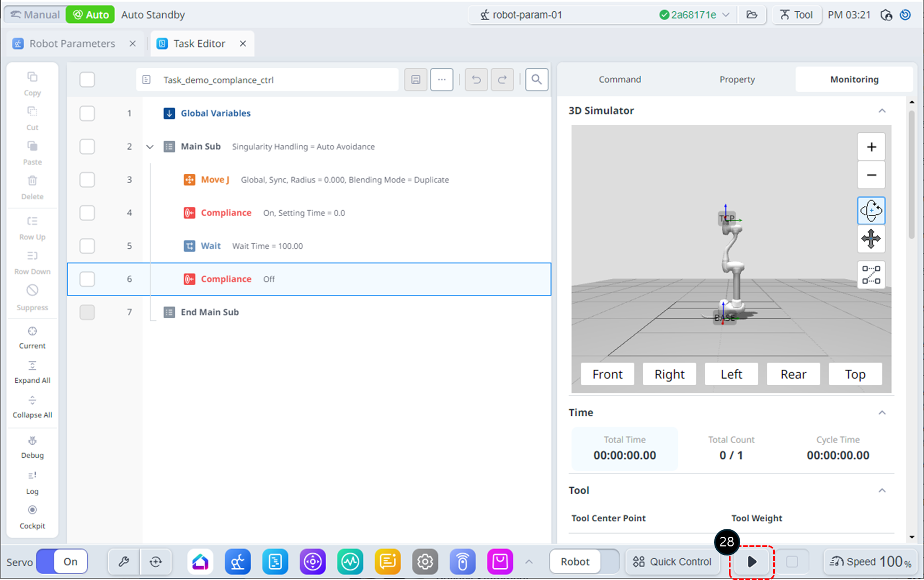This screenshot has height=580, width=924.
Task: Click the Front view button
Action: point(607,374)
